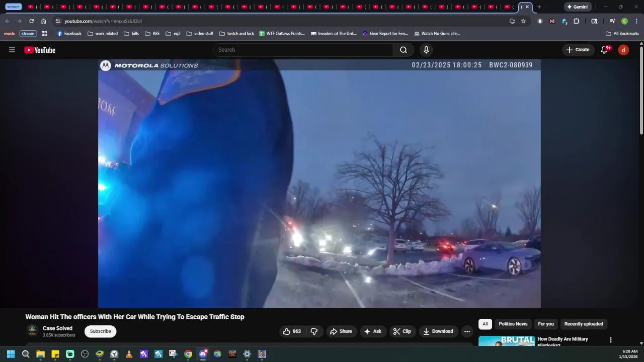Open the twitch and kick bookmarks folder
This screenshot has width=644, height=362.
coord(236,34)
